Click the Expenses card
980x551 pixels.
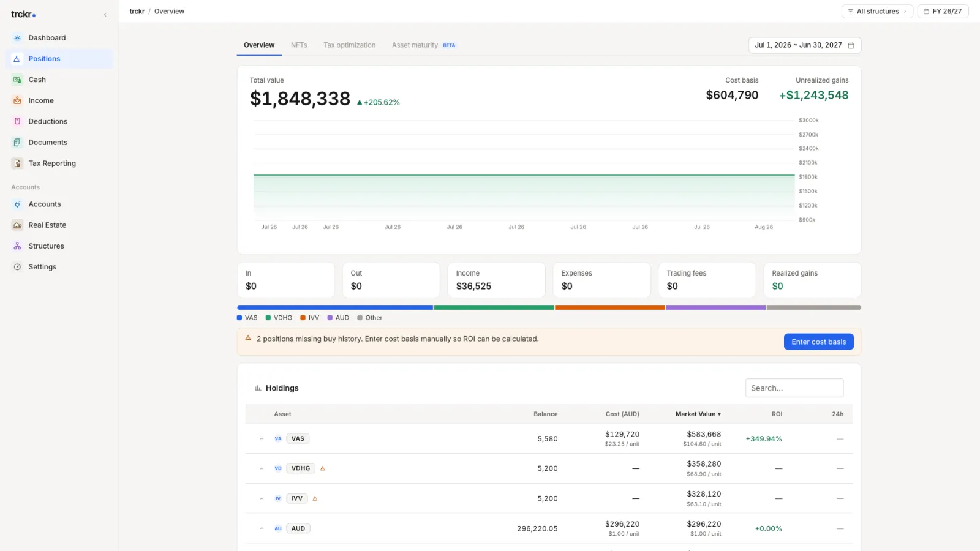click(x=601, y=280)
